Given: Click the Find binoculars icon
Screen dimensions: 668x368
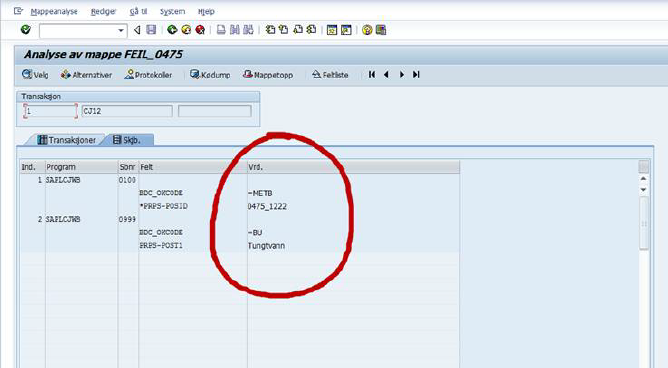Looking at the screenshot, I should click(x=235, y=30).
